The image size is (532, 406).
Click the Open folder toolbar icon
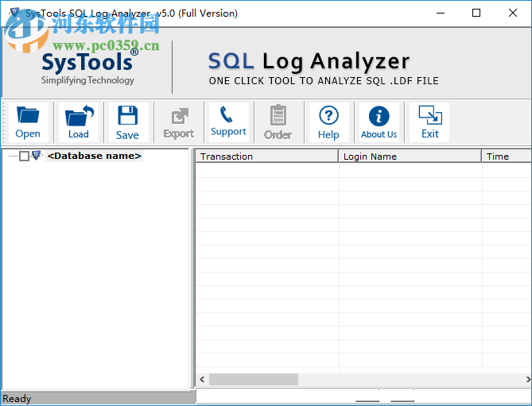tap(28, 122)
